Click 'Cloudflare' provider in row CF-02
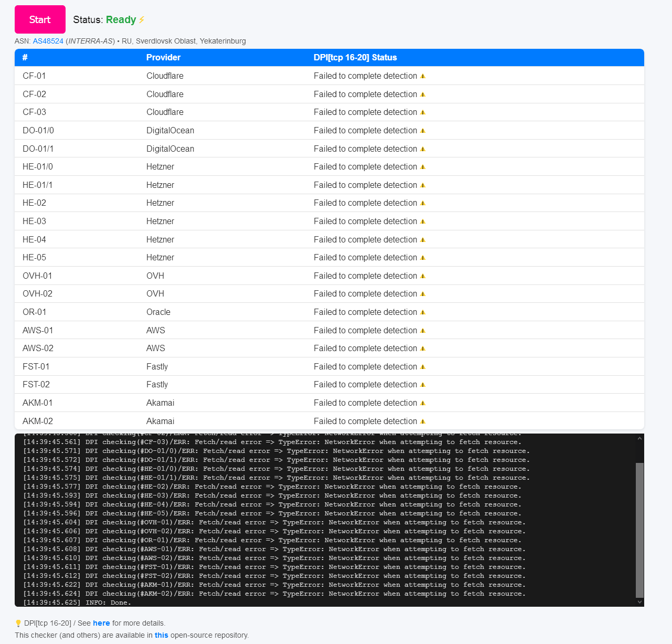Image resolution: width=672 pixels, height=644 pixels. point(165,94)
